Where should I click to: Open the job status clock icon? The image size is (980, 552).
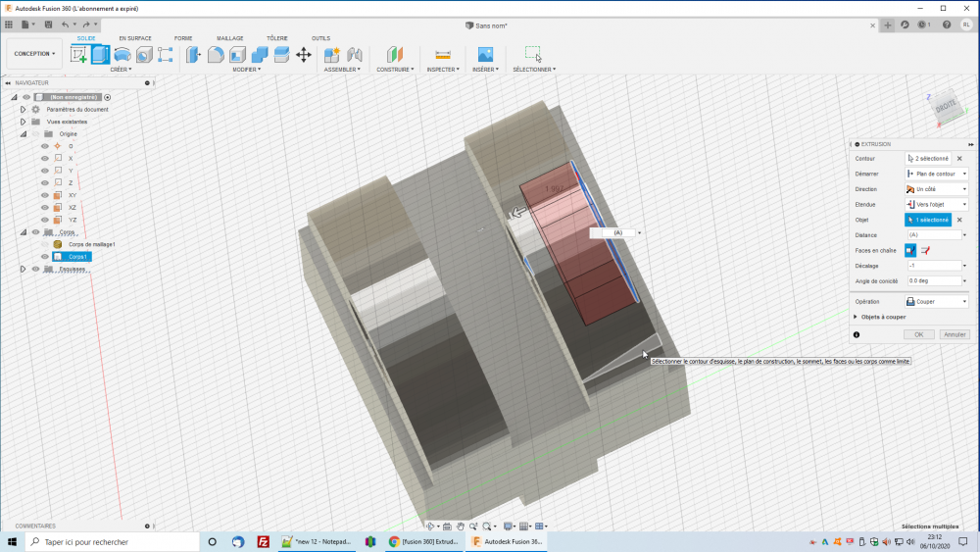coord(923,25)
